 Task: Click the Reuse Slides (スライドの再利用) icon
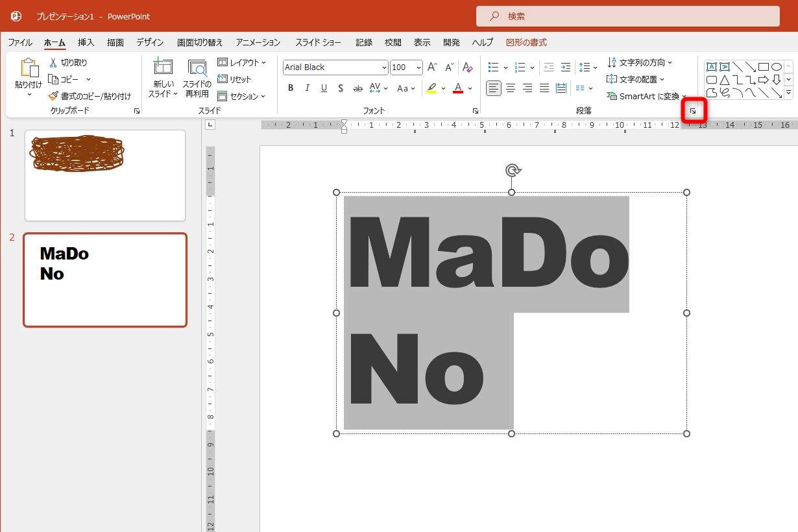point(197,67)
